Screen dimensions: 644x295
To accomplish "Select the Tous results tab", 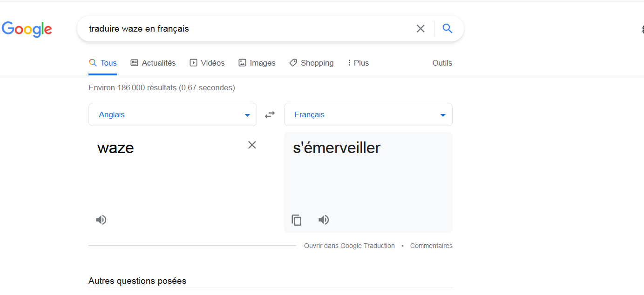I will point(103,63).
